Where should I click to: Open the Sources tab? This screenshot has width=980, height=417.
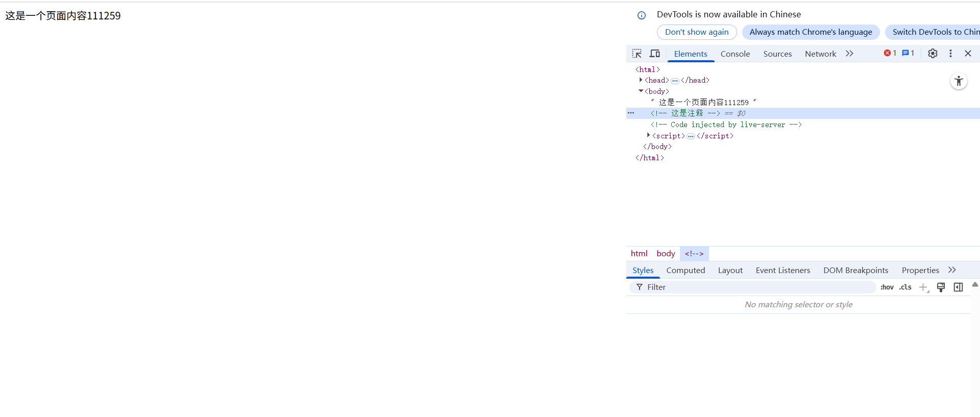coord(777,54)
